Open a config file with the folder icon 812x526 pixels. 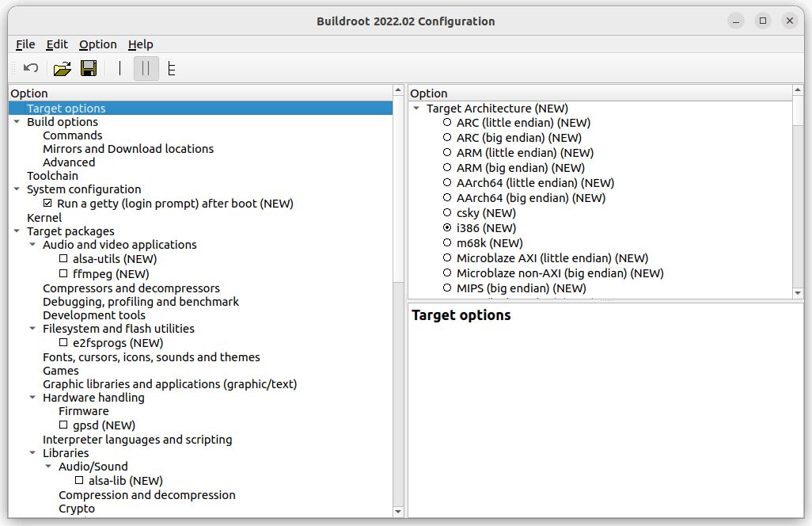(x=62, y=69)
